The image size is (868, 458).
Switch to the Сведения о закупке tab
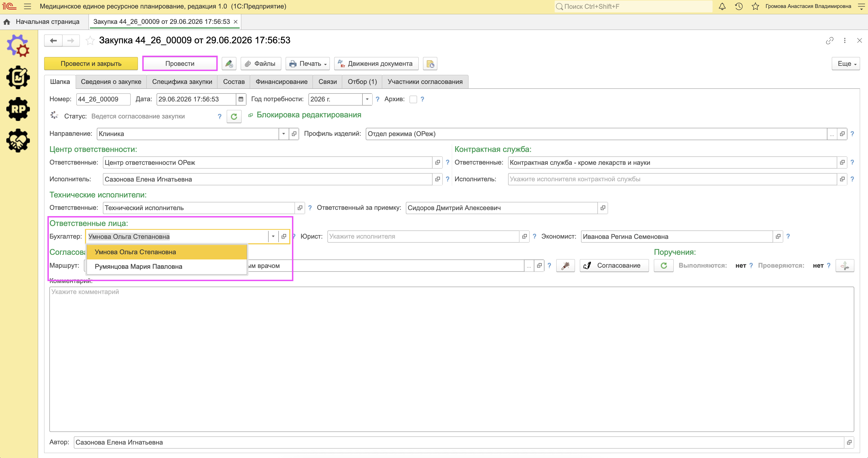(x=111, y=82)
